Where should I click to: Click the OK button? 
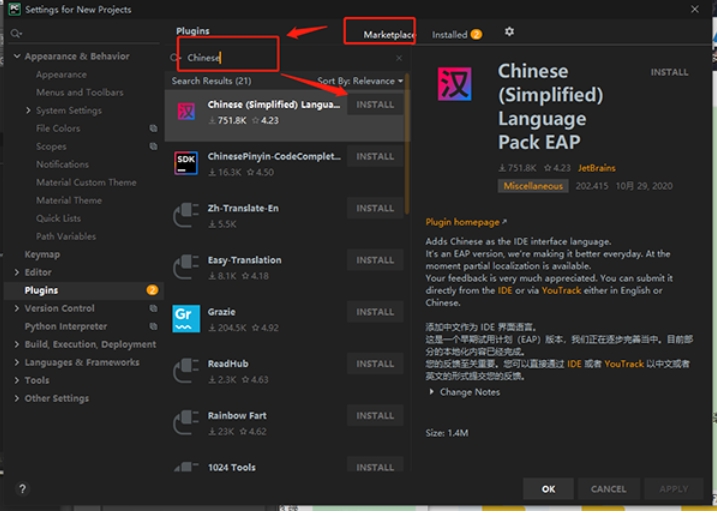click(x=548, y=489)
